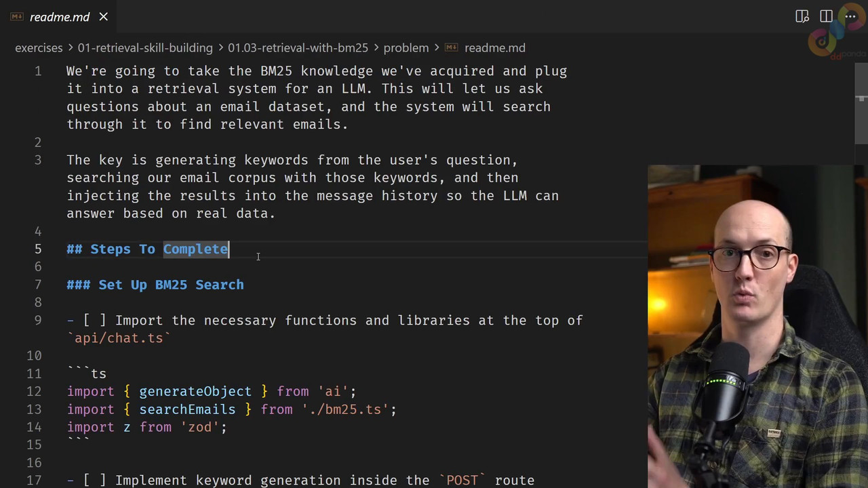Click line number 1 in the gutter
Image resolution: width=868 pixels, height=488 pixels.
(38, 71)
